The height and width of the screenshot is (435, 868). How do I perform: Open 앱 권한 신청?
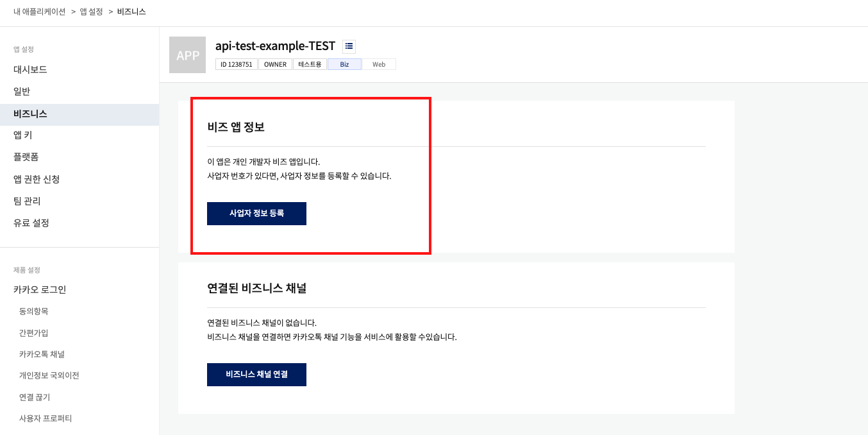(36, 180)
